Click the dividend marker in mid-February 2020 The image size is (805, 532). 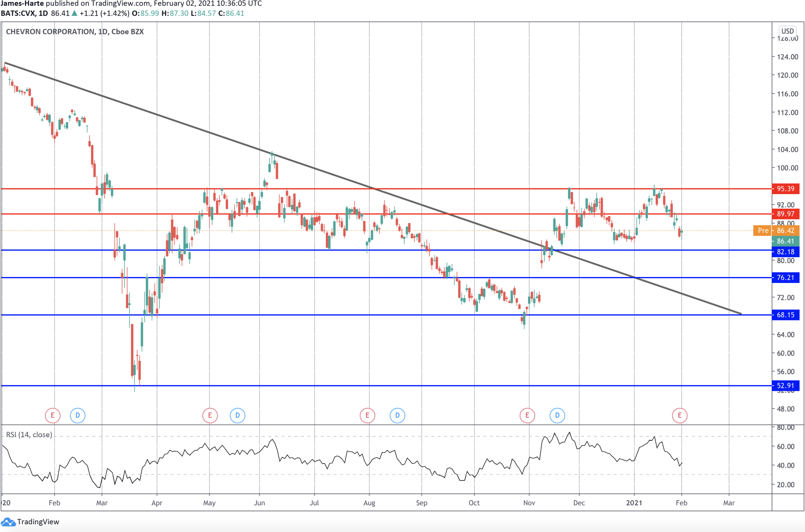click(78, 415)
